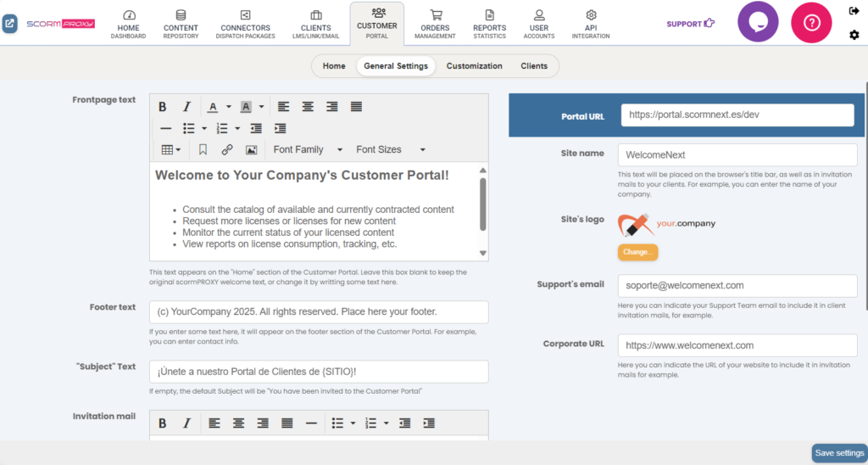
Task: Apply text color in Frontpage editor
Action: pos(213,107)
